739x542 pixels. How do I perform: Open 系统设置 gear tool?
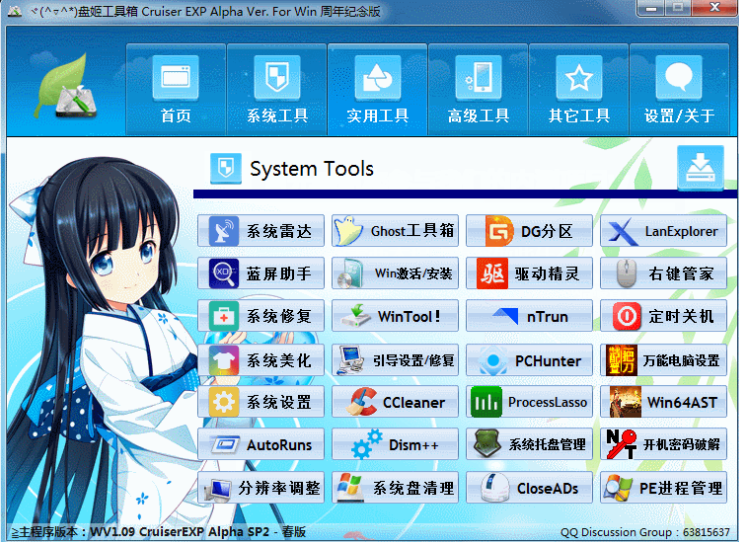pyautogui.click(x=261, y=402)
